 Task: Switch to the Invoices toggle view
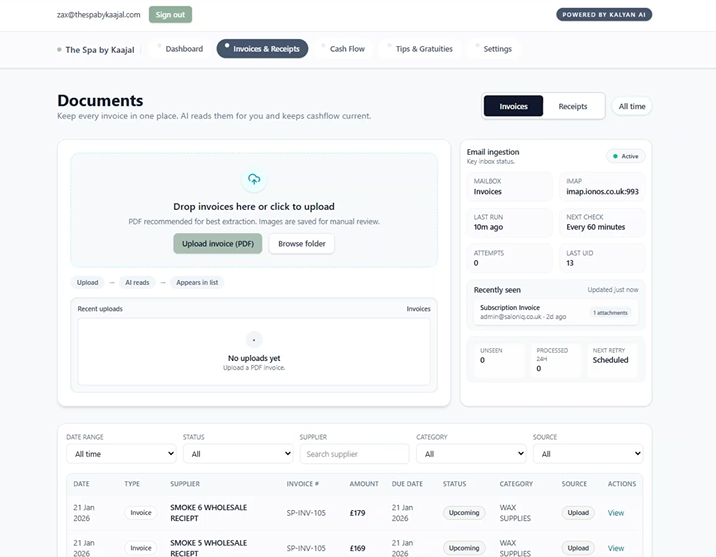(x=513, y=106)
